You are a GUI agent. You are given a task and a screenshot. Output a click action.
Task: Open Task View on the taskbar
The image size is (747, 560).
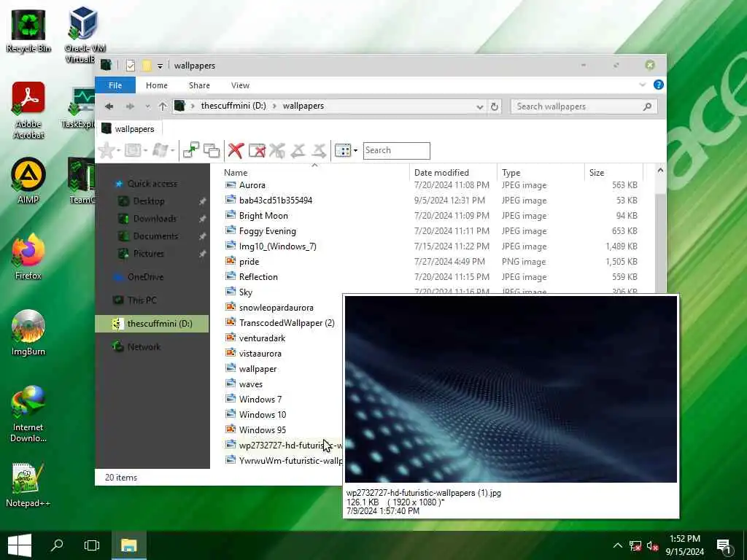(91, 545)
